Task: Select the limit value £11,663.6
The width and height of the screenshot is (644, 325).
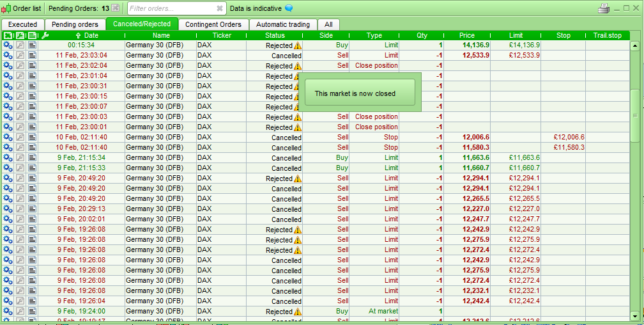Action: [x=524, y=157]
